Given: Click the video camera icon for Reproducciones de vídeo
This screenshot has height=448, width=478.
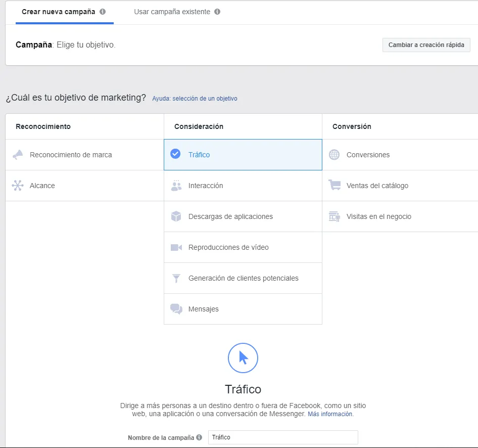Looking at the screenshot, I should pos(176,247).
